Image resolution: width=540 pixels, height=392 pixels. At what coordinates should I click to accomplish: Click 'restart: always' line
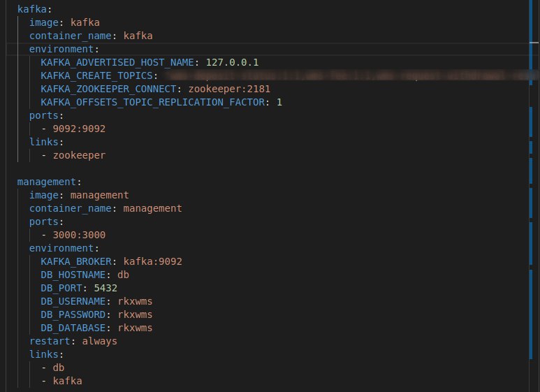click(x=73, y=341)
